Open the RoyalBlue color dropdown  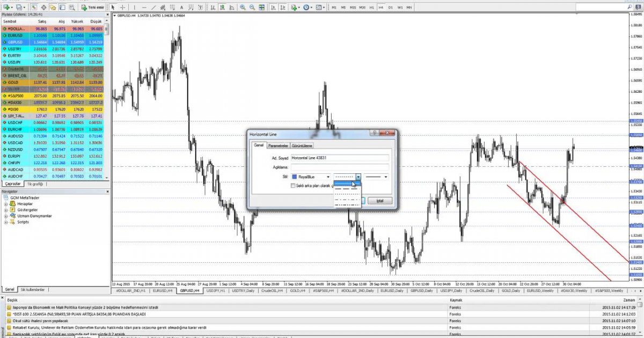click(328, 176)
